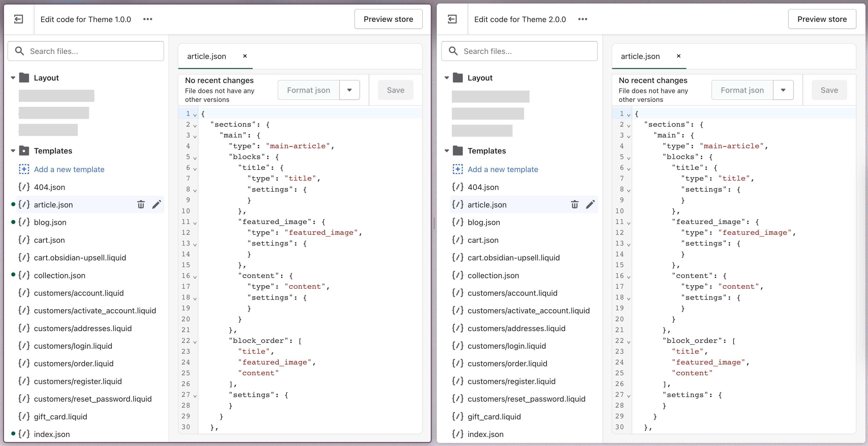Fold code at line 11 "featured_image" in Theme 1.0.0

coord(195,223)
